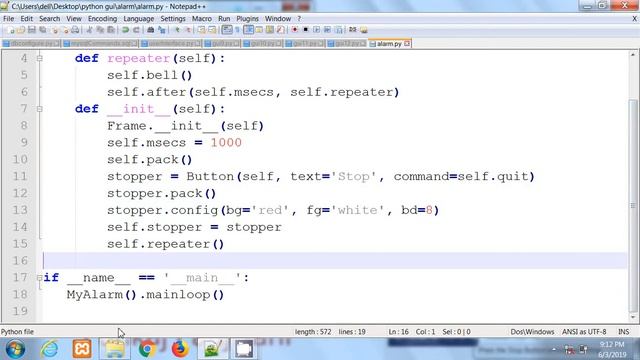Click Save recorded macro icon

[338, 30]
